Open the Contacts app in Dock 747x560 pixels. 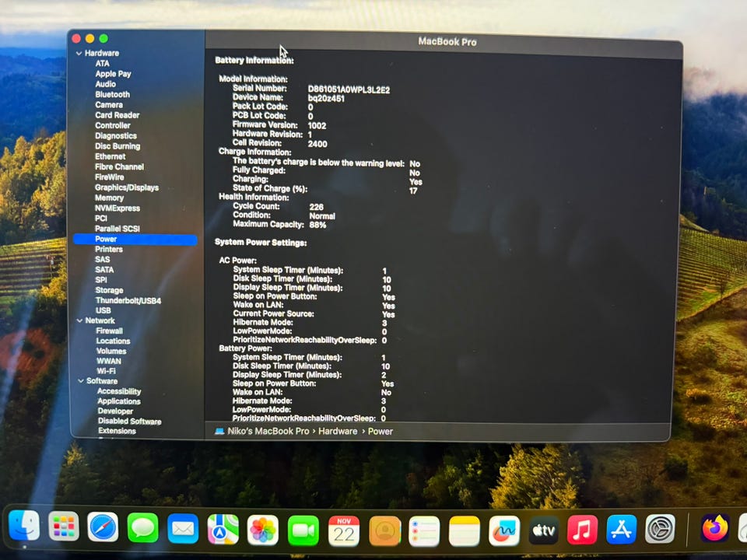coord(384,531)
